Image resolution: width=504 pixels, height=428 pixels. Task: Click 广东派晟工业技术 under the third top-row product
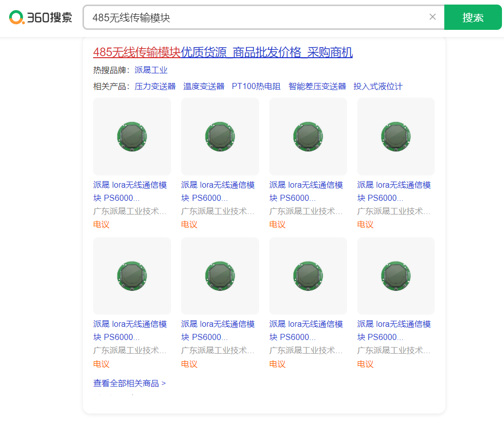click(306, 211)
